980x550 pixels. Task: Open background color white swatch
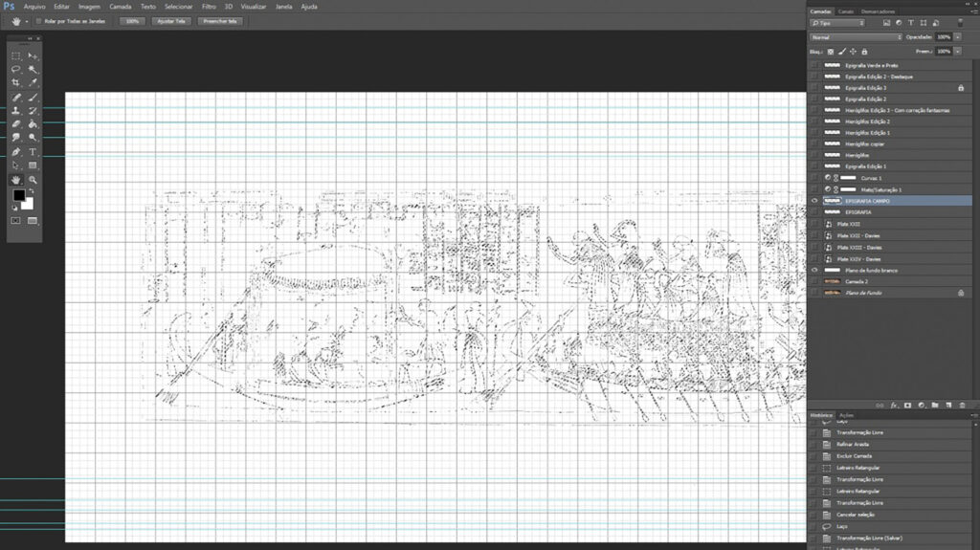(28, 205)
